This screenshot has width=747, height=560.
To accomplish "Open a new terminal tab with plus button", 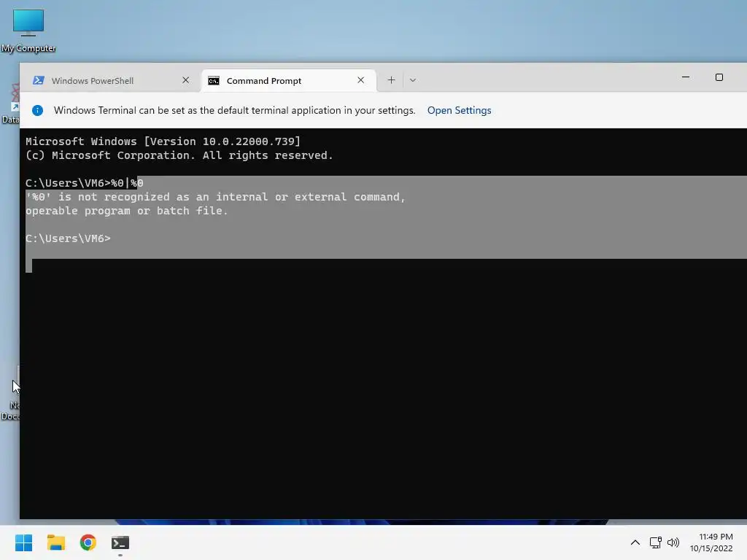I will coord(391,80).
